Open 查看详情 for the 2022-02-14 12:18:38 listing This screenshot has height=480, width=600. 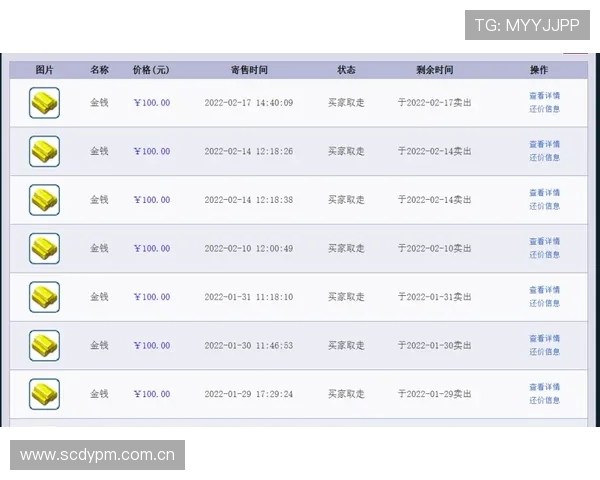click(x=545, y=193)
